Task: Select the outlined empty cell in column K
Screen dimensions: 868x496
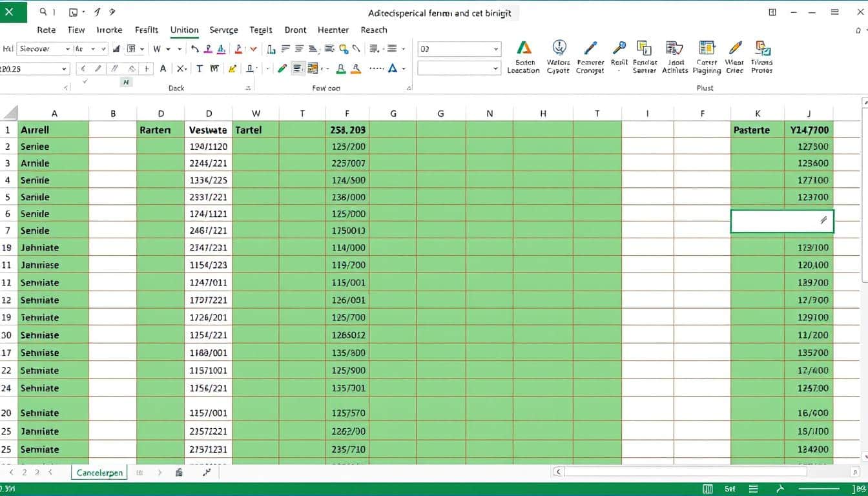Action: point(782,221)
